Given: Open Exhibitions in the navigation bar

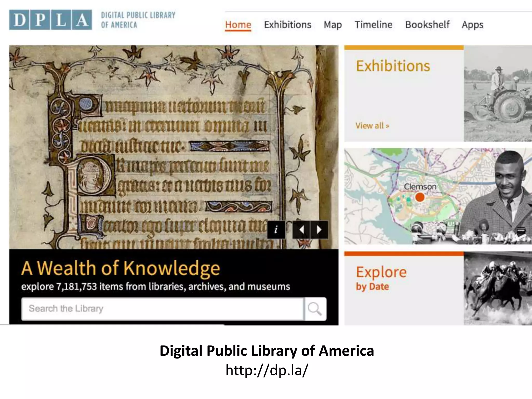Looking at the screenshot, I should (288, 25).
